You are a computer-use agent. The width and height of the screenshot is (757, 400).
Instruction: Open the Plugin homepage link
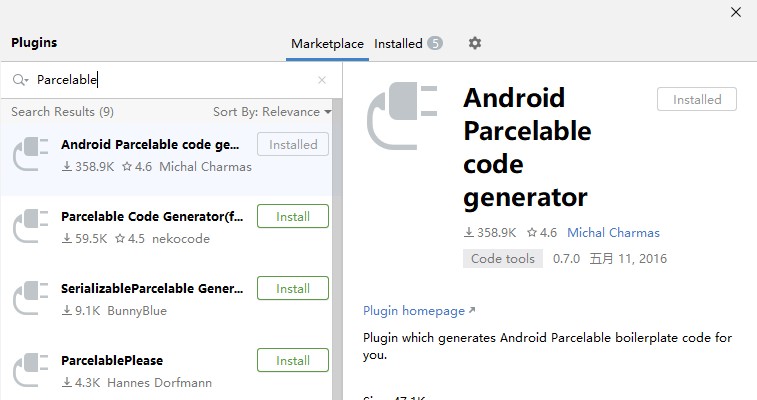[x=419, y=311]
